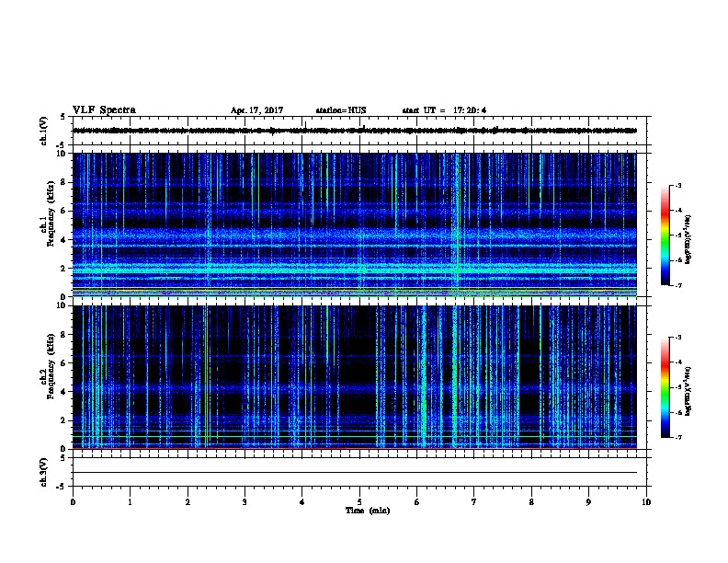Click ch.2 colorbar log(PSD) unit label
This screenshot has height=563, width=728.
688,392
